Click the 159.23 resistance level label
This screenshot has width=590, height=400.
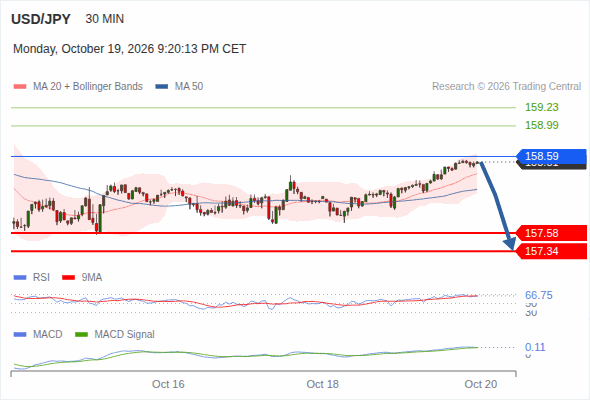click(542, 107)
